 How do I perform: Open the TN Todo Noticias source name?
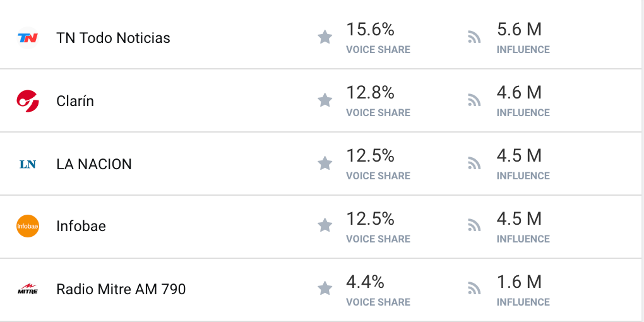113,38
